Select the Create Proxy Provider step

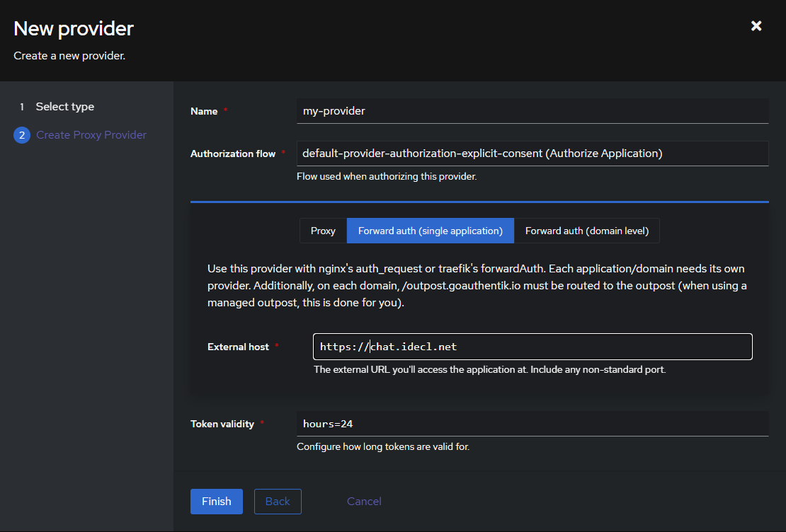click(91, 135)
